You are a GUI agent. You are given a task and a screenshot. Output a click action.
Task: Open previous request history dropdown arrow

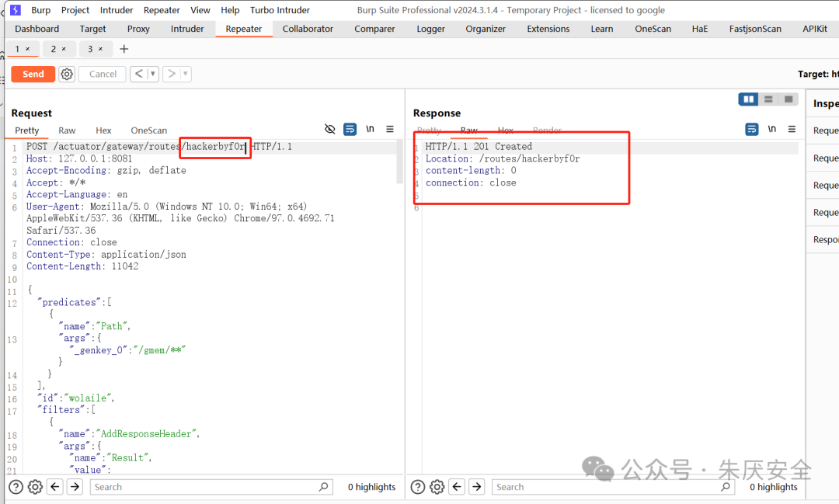[152, 74]
